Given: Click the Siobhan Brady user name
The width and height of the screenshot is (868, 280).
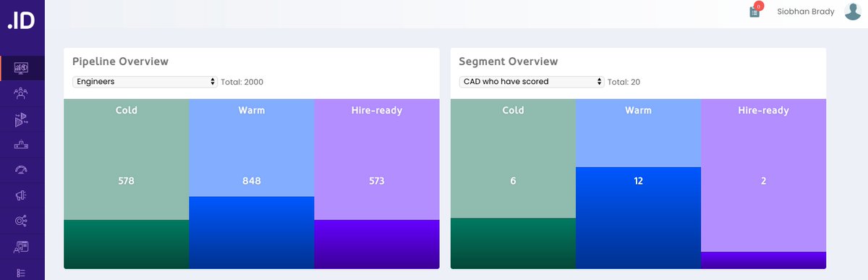Looking at the screenshot, I should click(806, 12).
